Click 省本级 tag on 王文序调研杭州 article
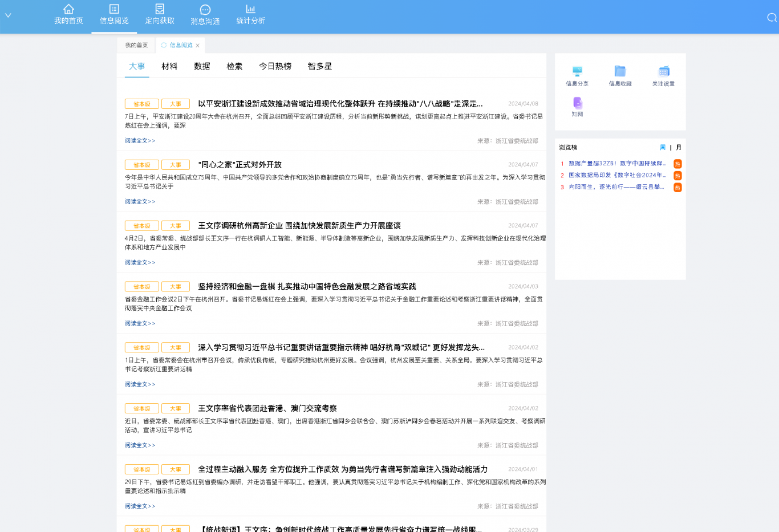The width and height of the screenshot is (779, 532). click(x=141, y=226)
